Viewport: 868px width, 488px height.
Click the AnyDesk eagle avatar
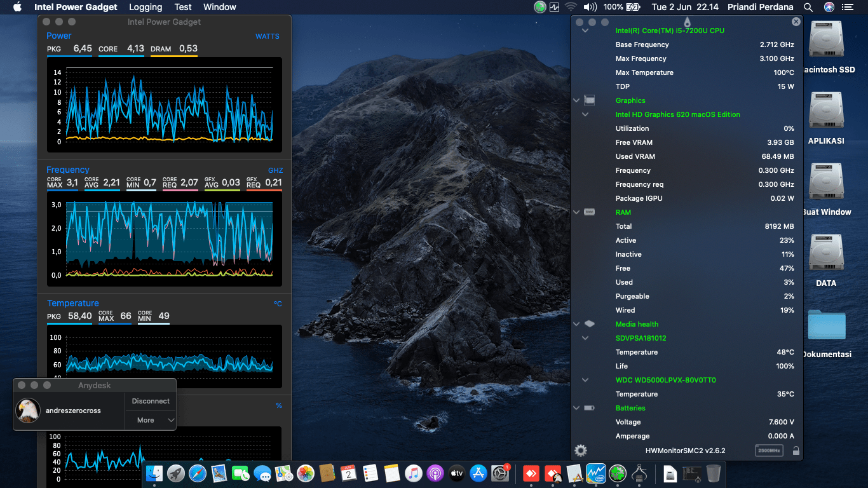[x=28, y=410]
